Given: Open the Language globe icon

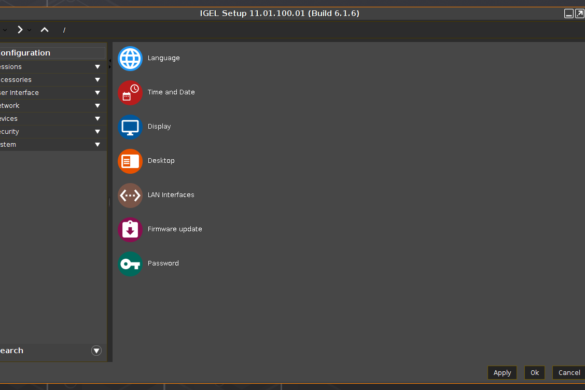Looking at the screenshot, I should (x=130, y=59).
